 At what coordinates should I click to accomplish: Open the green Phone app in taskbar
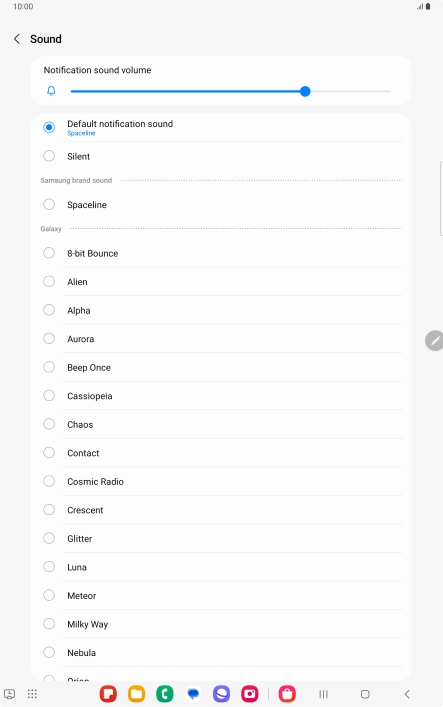click(x=165, y=694)
